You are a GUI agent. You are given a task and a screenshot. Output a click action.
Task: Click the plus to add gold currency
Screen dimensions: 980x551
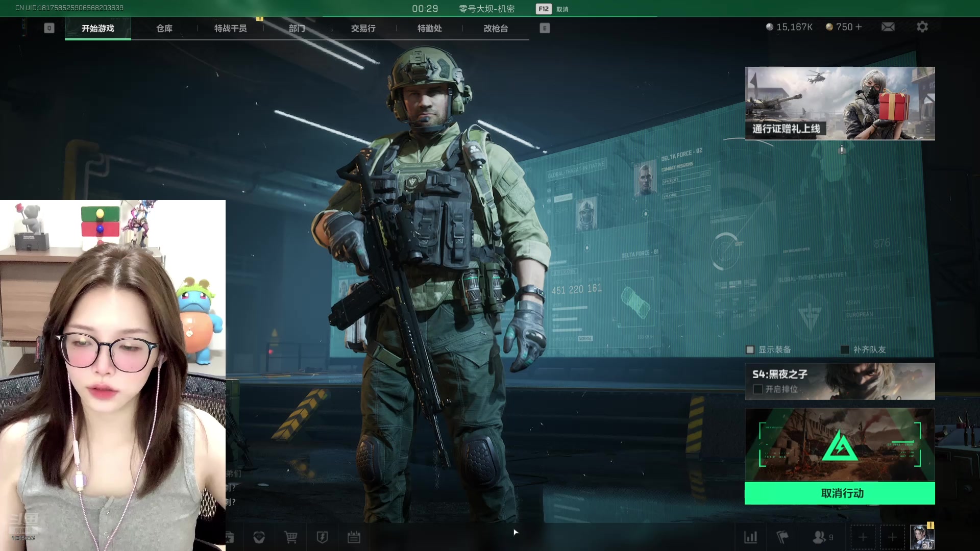[x=859, y=27]
